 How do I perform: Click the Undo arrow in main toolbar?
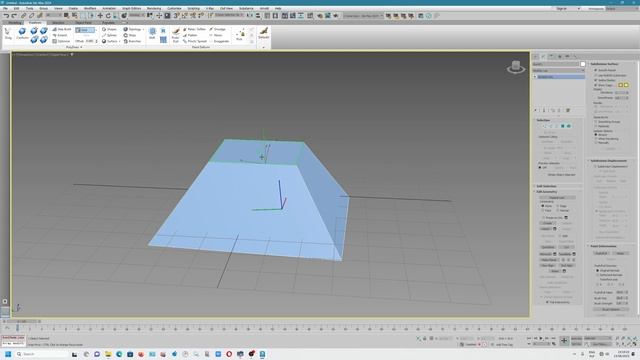6,16
